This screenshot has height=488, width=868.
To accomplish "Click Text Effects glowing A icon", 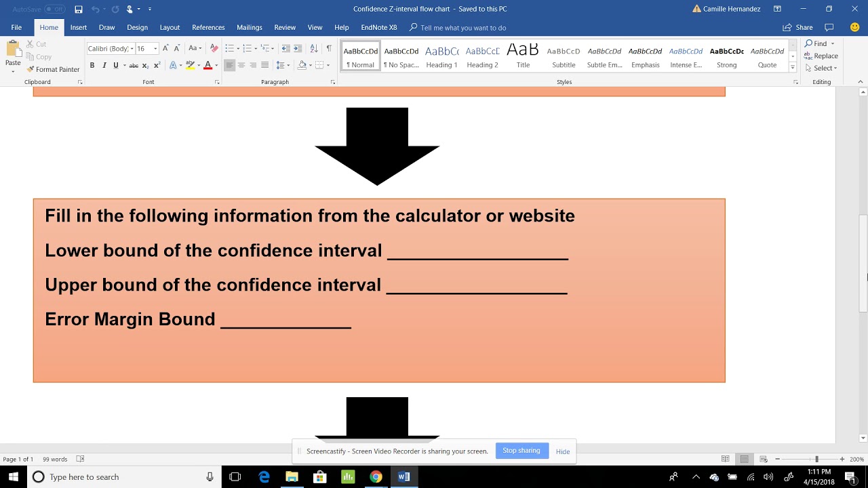I will tap(173, 65).
